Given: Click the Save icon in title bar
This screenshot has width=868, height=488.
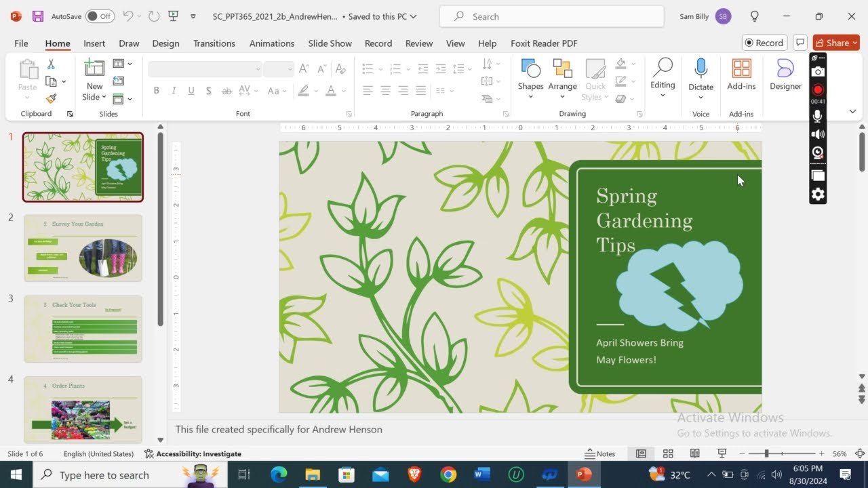Looking at the screenshot, I should (38, 16).
